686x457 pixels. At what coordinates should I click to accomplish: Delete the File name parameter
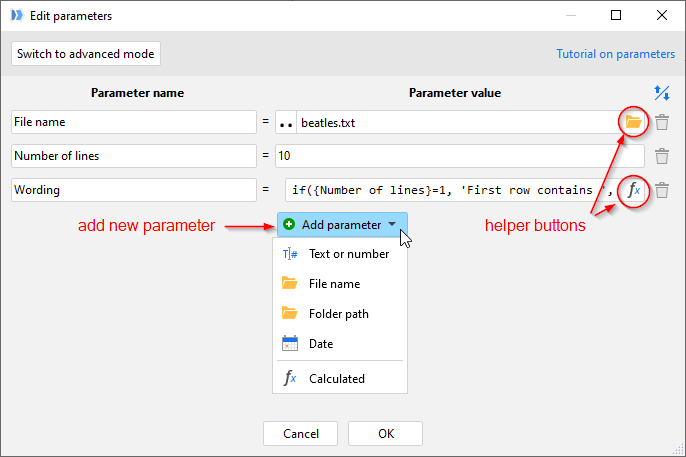coord(662,122)
